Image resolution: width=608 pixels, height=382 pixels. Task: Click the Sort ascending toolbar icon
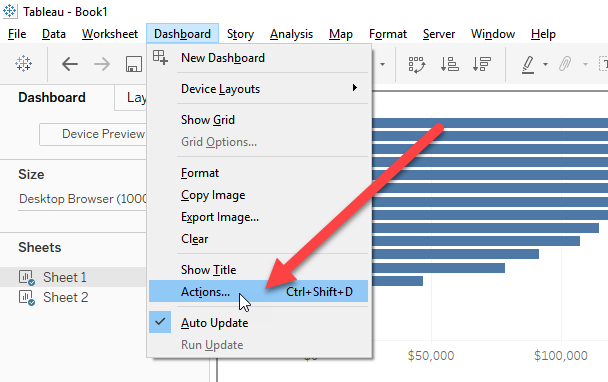[x=449, y=64]
